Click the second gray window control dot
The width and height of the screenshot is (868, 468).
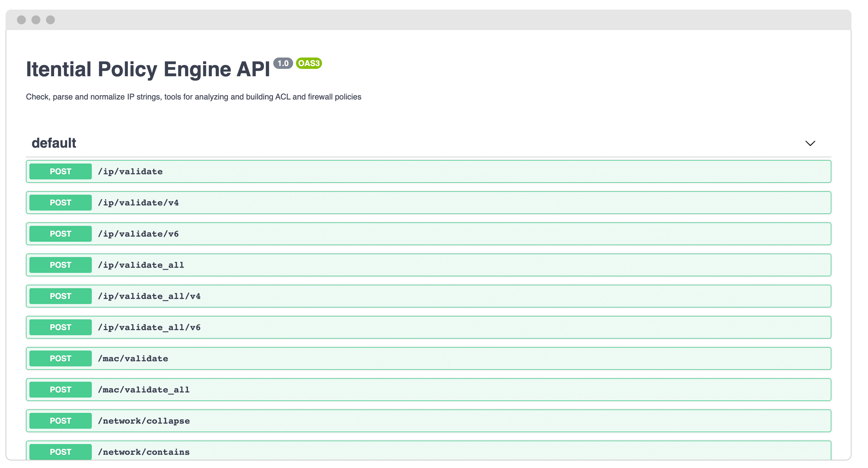click(x=36, y=20)
